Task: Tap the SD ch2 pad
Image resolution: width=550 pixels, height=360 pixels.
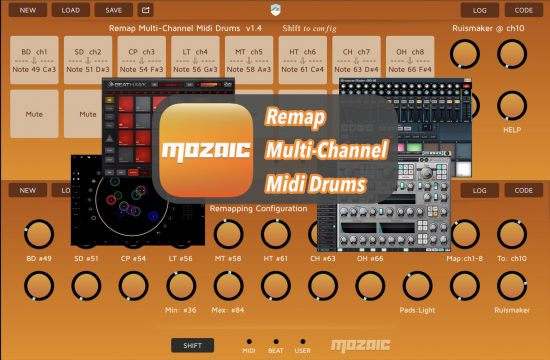Action: (88, 60)
